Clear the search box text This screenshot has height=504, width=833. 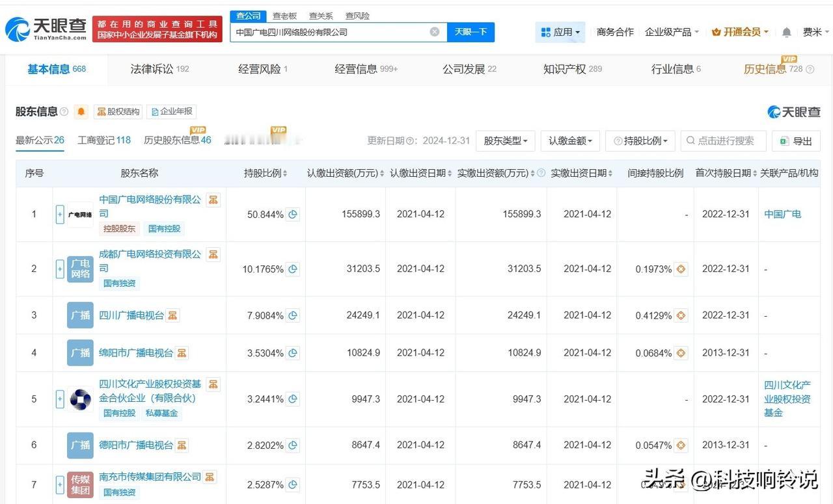click(x=435, y=32)
